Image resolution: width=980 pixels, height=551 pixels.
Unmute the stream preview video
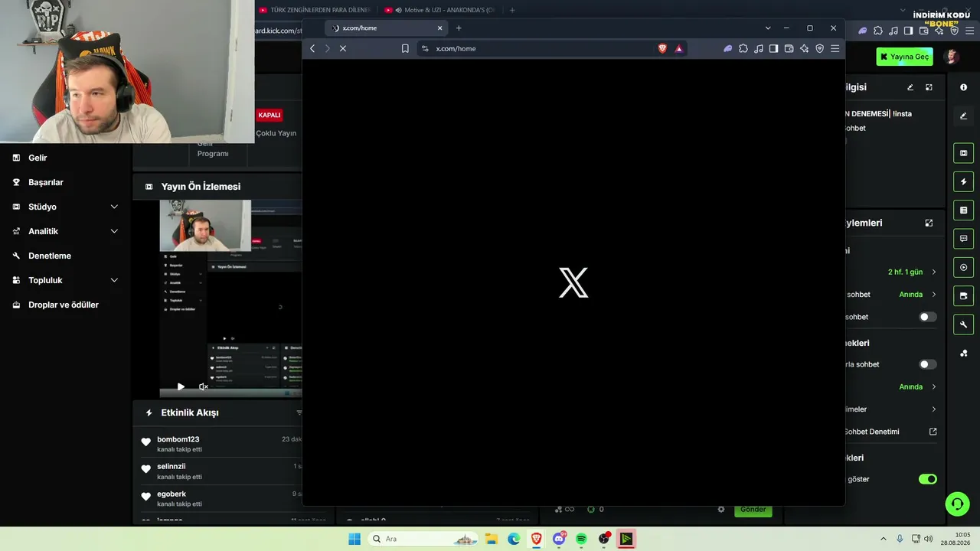[204, 387]
